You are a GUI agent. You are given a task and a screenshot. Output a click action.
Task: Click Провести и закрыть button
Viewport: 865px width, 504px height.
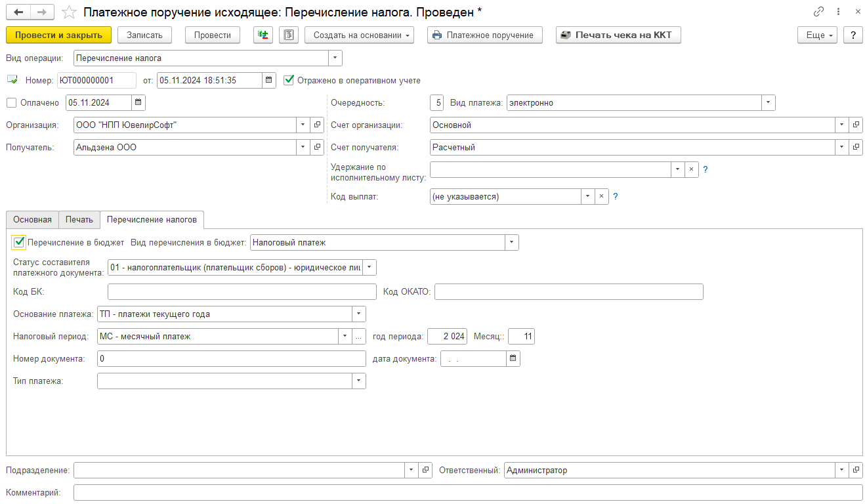[x=58, y=35]
